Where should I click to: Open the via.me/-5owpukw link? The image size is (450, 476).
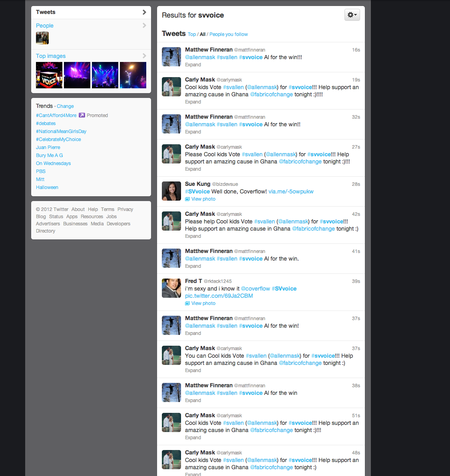tap(291, 191)
